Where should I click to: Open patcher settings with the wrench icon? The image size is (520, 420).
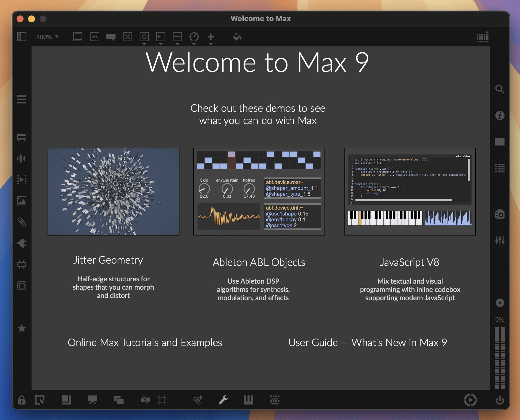(224, 400)
